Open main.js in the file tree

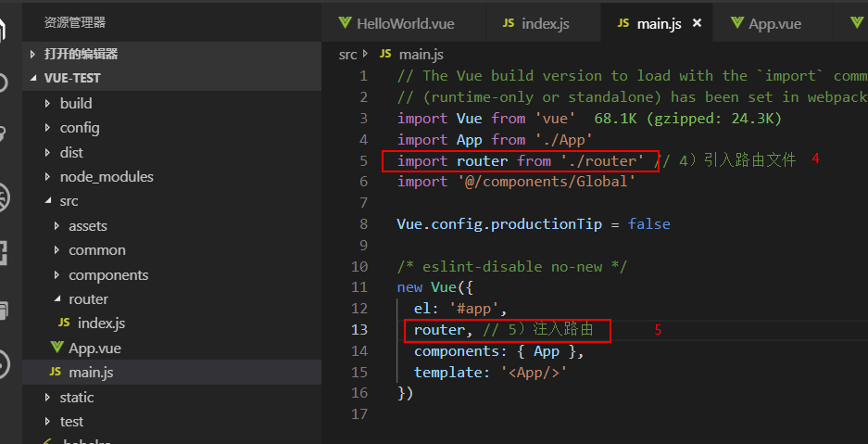pyautogui.click(x=91, y=373)
